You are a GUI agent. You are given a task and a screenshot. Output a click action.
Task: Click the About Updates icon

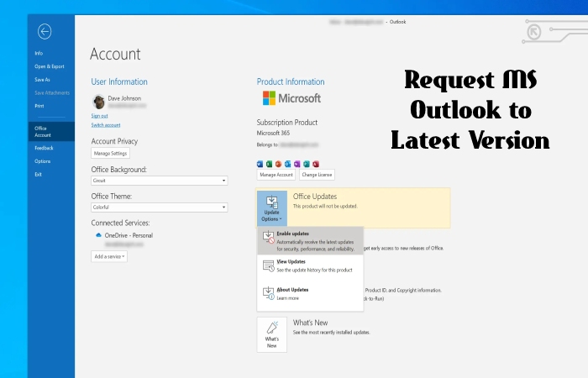[x=268, y=293]
